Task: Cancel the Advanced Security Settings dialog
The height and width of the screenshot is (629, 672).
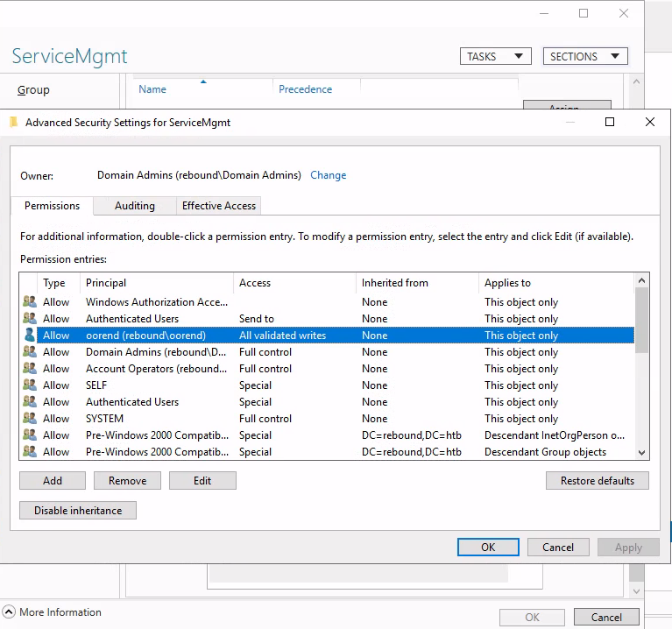Action: pyautogui.click(x=558, y=548)
